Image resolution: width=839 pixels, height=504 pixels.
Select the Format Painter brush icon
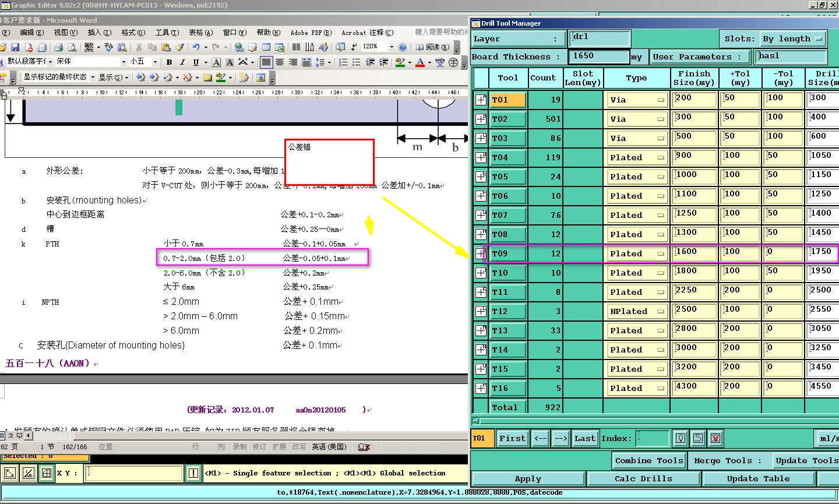[x=179, y=47]
